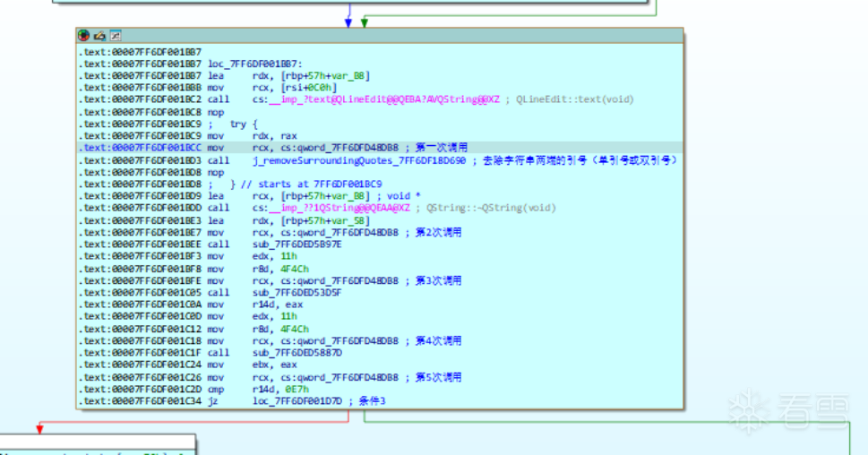Select the 'try {' line
Image resolution: width=868 pixels, height=455 pixels.
tap(244, 124)
